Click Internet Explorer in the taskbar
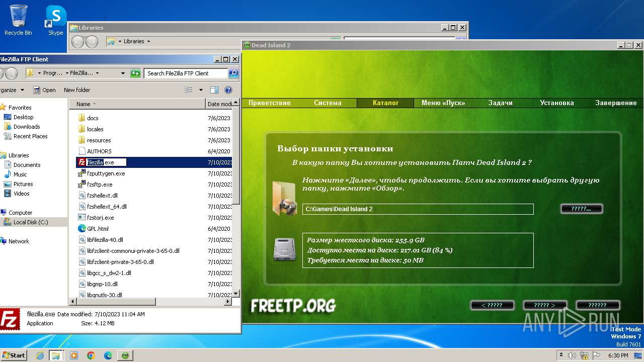Viewport: 644px width, 362px height. (40, 355)
